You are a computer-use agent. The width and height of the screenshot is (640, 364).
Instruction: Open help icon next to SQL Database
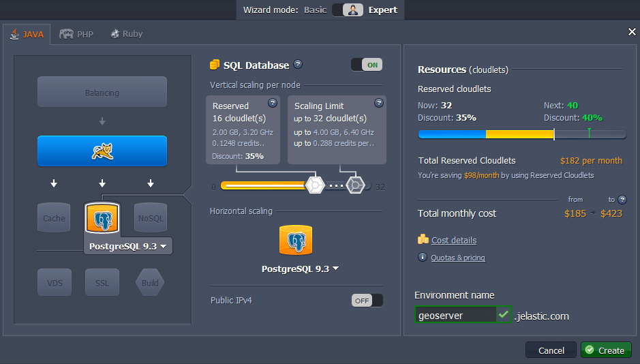(x=298, y=64)
